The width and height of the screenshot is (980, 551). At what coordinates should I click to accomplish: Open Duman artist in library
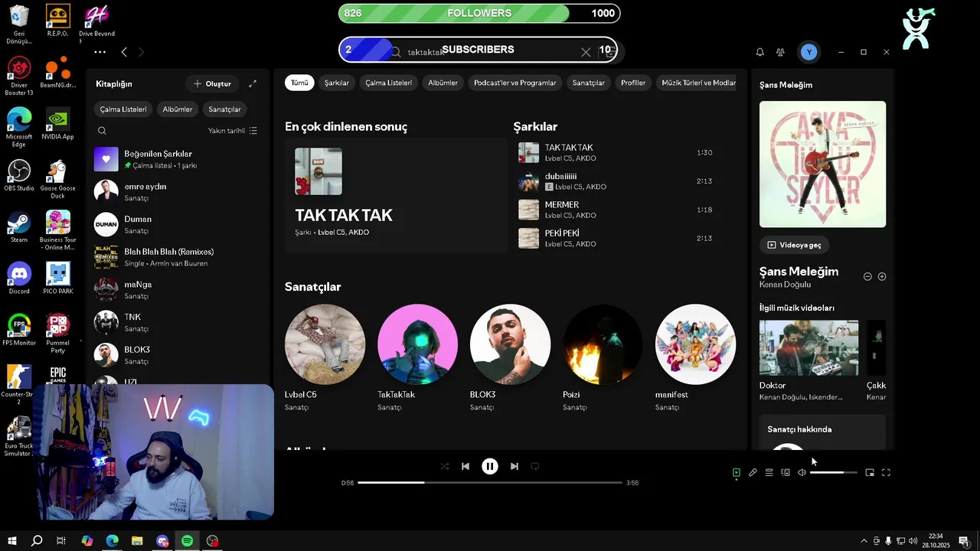[178, 224]
